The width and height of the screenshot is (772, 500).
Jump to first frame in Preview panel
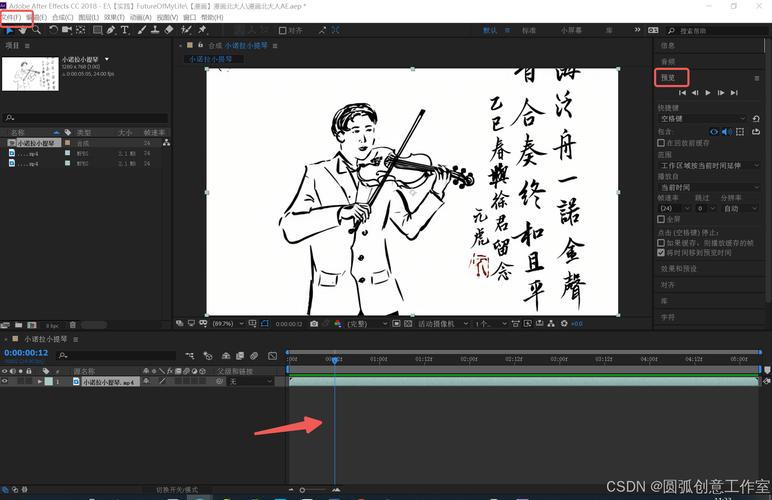coord(682,93)
